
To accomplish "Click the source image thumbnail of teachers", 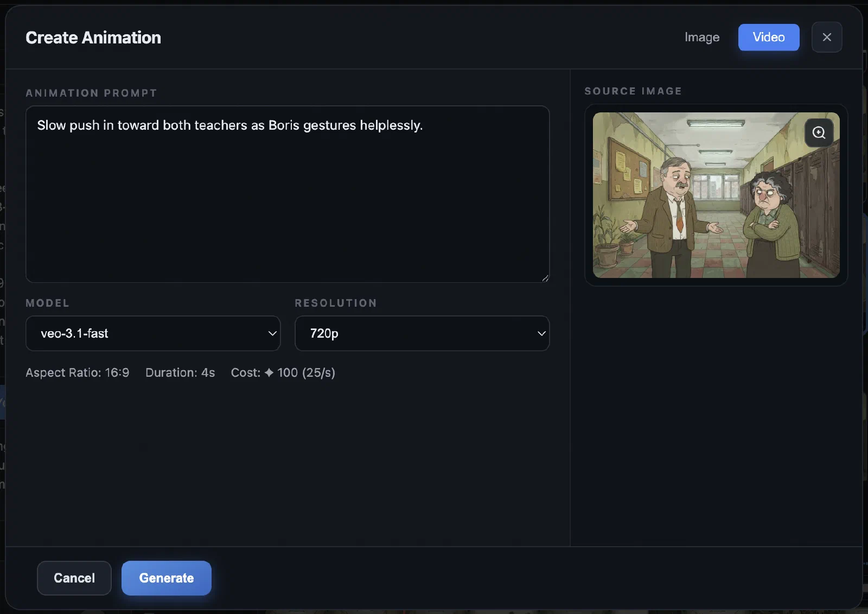I will point(716,195).
